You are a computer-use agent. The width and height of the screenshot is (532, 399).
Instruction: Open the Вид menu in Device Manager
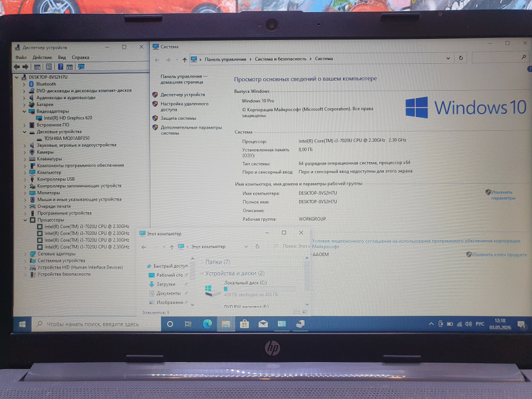(x=62, y=57)
